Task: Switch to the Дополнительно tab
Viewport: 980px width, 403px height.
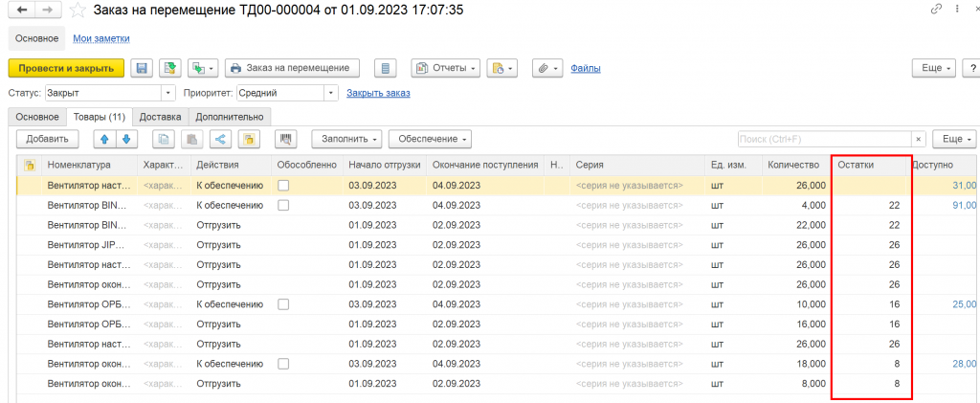Action: (230, 116)
